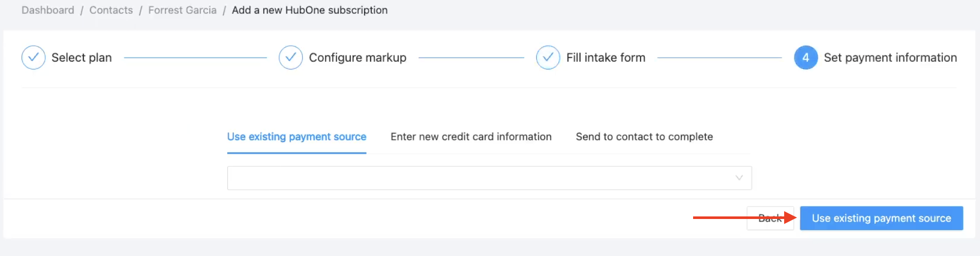Switch to Use existing payment source tab
The width and height of the screenshot is (980, 256).
[x=297, y=137]
